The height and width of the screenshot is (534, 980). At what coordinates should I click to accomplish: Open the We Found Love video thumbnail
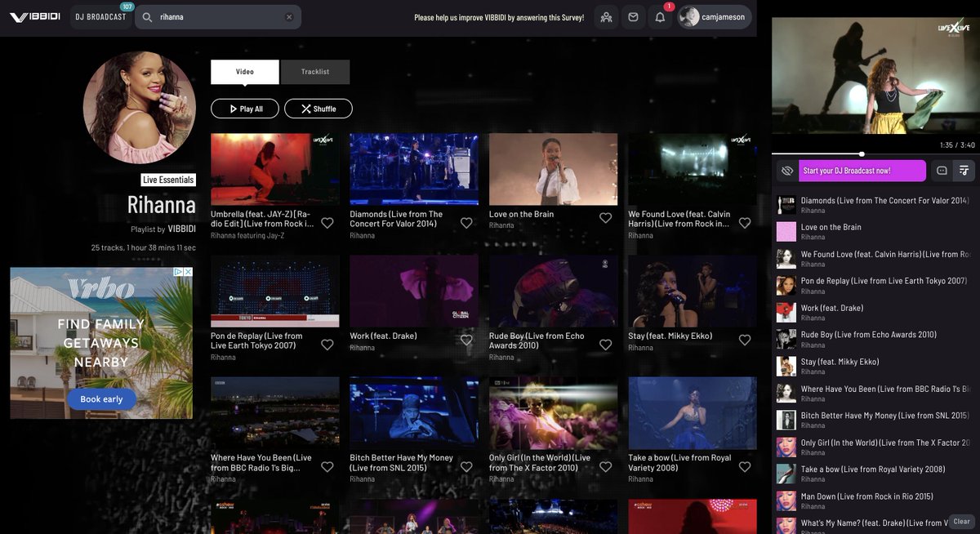[693, 169]
